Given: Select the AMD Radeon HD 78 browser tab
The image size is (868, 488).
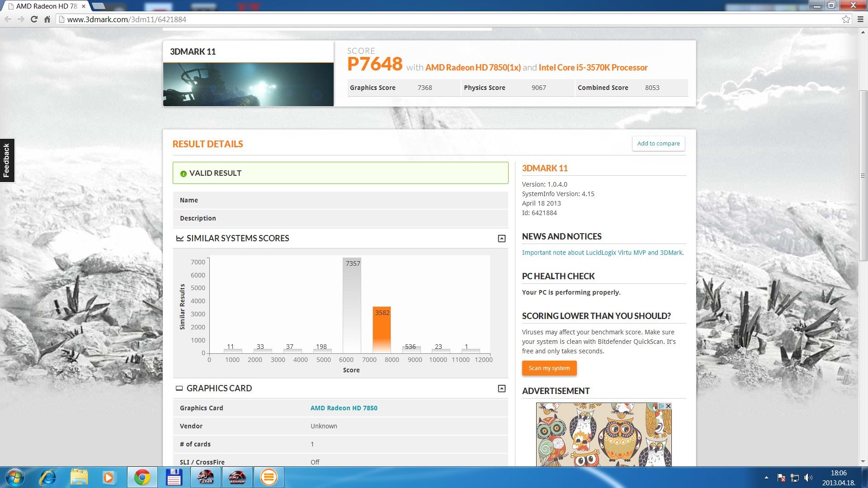Looking at the screenshot, I should 45,6.
